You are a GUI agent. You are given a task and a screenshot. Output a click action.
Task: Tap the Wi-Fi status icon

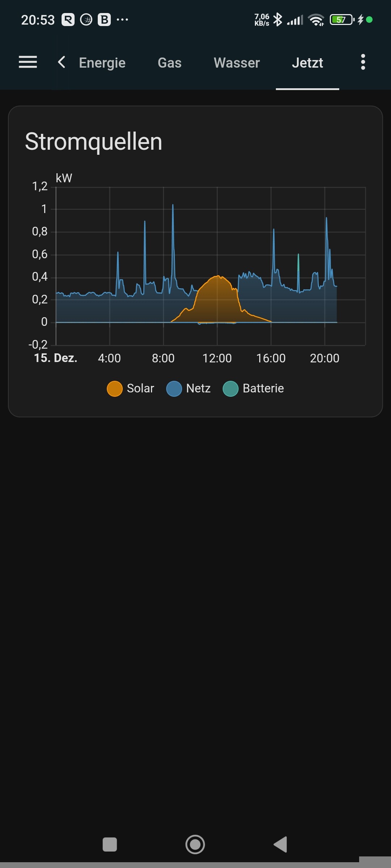(x=316, y=20)
